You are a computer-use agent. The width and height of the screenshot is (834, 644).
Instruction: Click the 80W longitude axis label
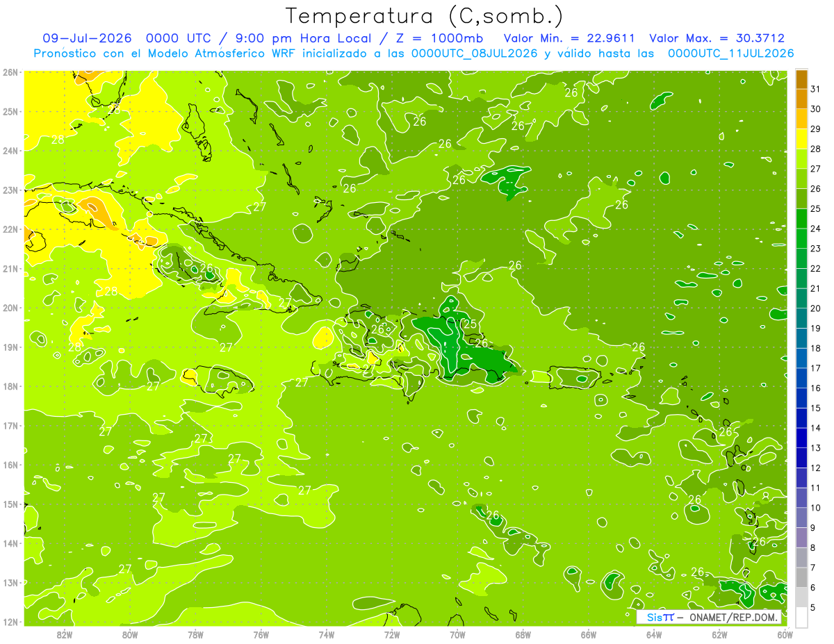[x=130, y=634]
